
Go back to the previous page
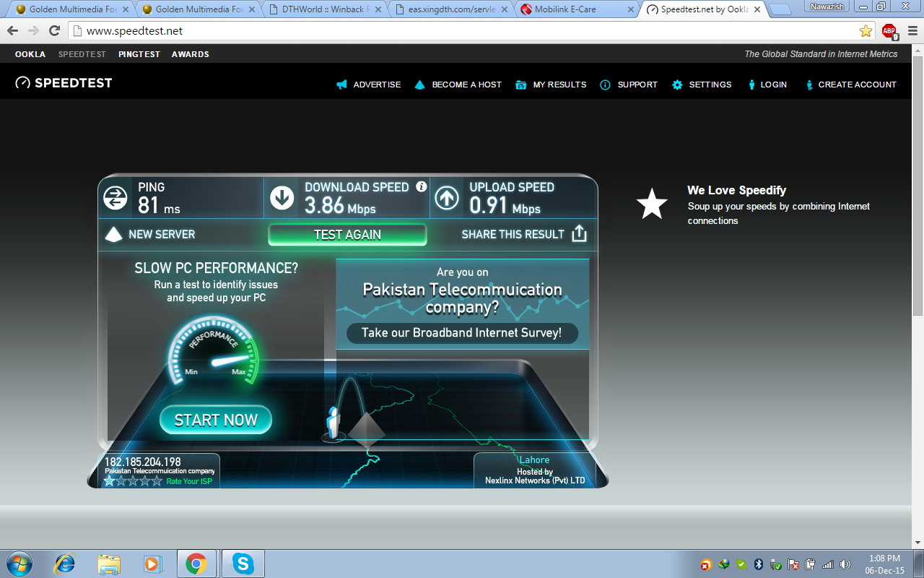tap(12, 31)
